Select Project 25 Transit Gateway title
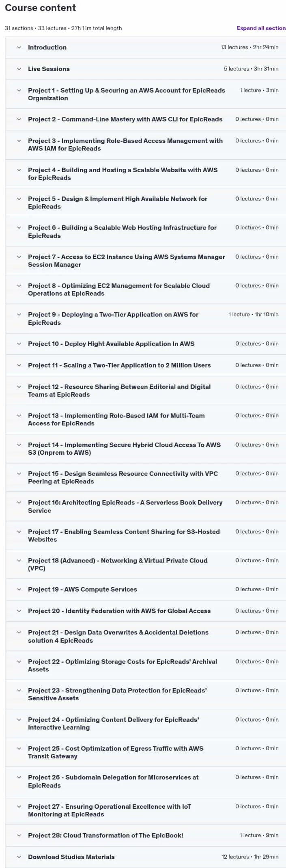The height and width of the screenshot is (868, 286). click(x=116, y=752)
